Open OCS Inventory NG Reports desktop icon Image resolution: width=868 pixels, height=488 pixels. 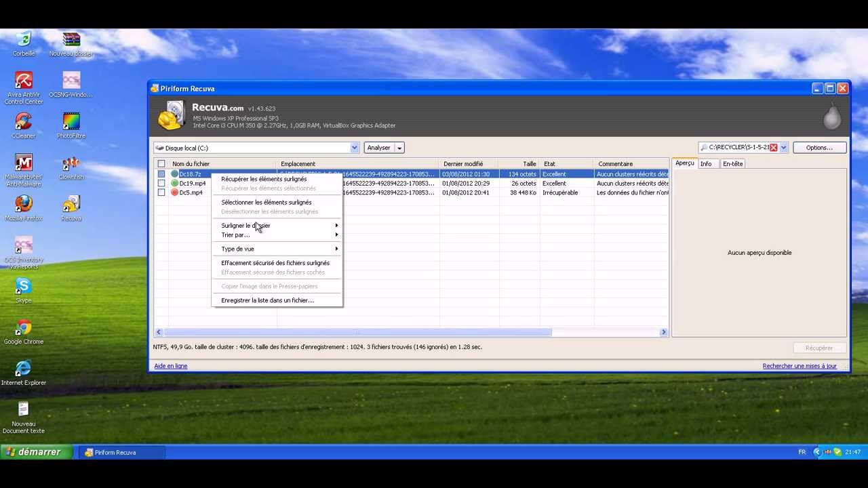24,253
